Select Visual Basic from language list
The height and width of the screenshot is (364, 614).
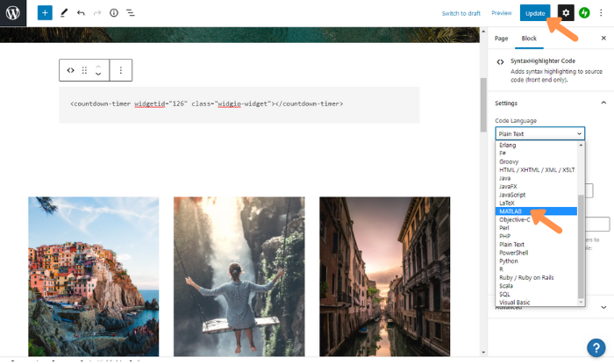point(537,302)
